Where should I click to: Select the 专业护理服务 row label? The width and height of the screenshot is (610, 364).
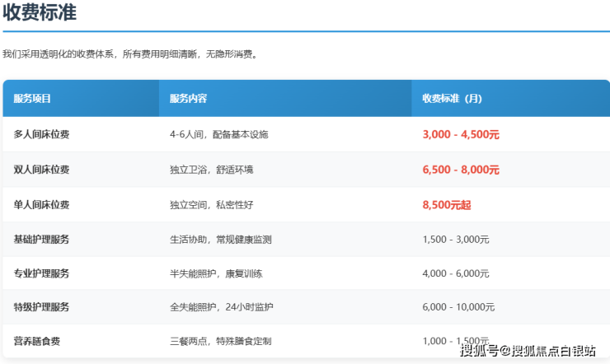(41, 273)
